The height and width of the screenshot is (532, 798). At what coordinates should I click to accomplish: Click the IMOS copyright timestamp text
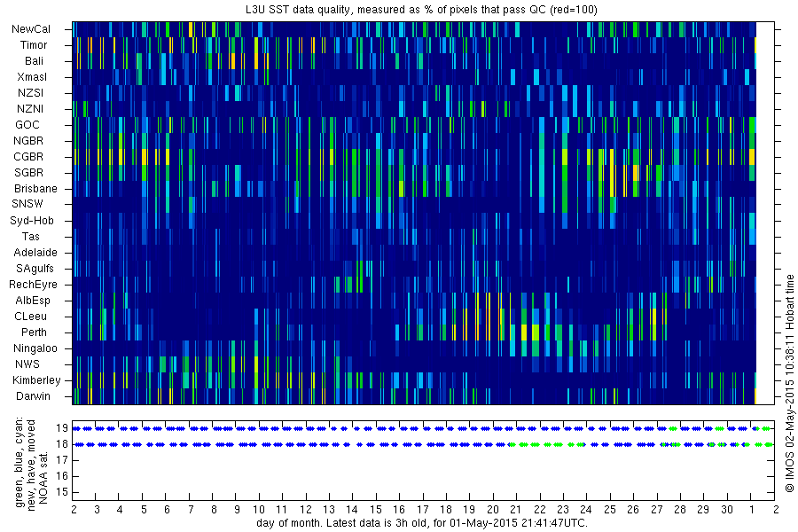789,383
